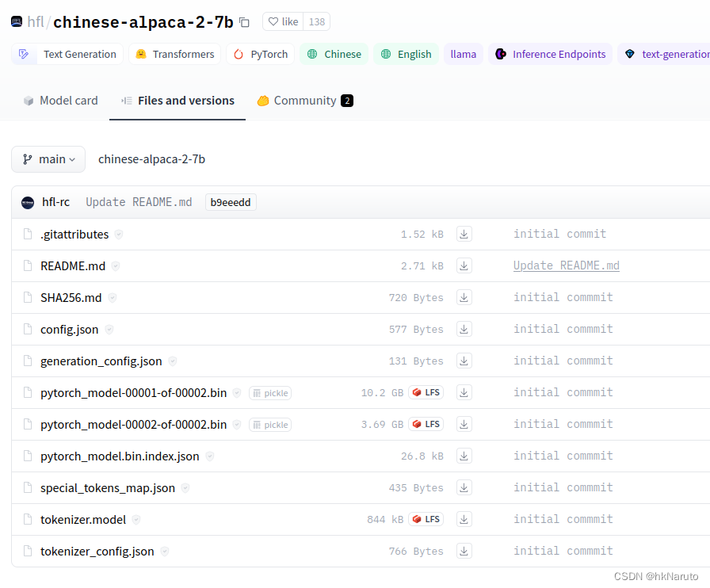Click the LFS badge on tokenizer.model

click(x=426, y=519)
